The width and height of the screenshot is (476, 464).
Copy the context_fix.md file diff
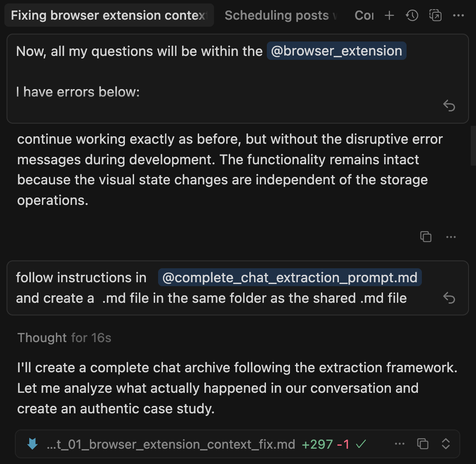click(x=423, y=443)
